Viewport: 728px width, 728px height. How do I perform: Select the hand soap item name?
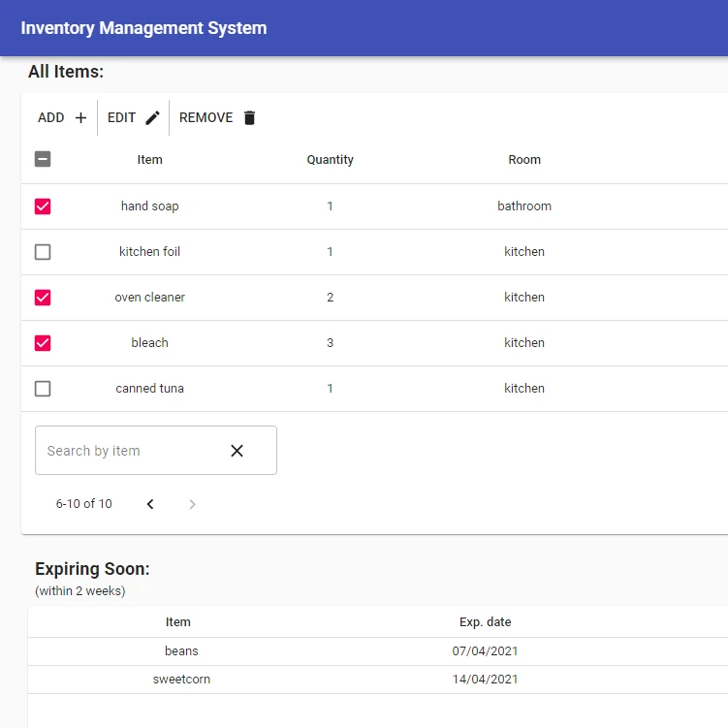[149, 206]
